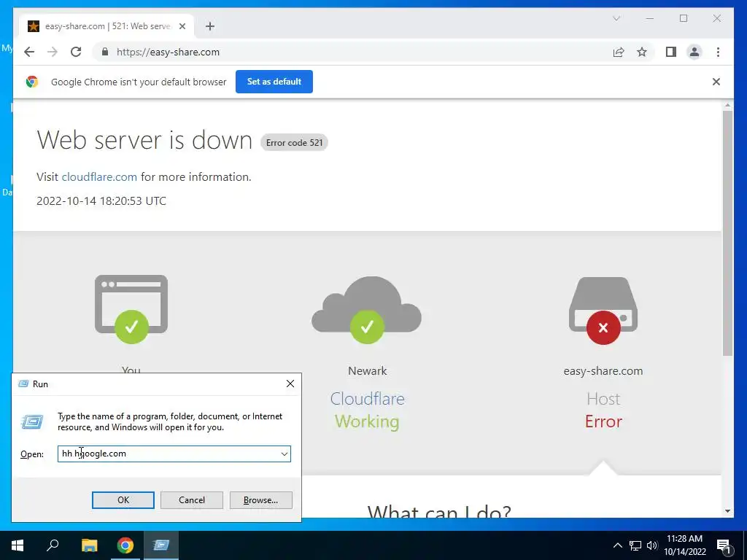
Task: Open taskbar search magnifier
Action: coord(53,545)
